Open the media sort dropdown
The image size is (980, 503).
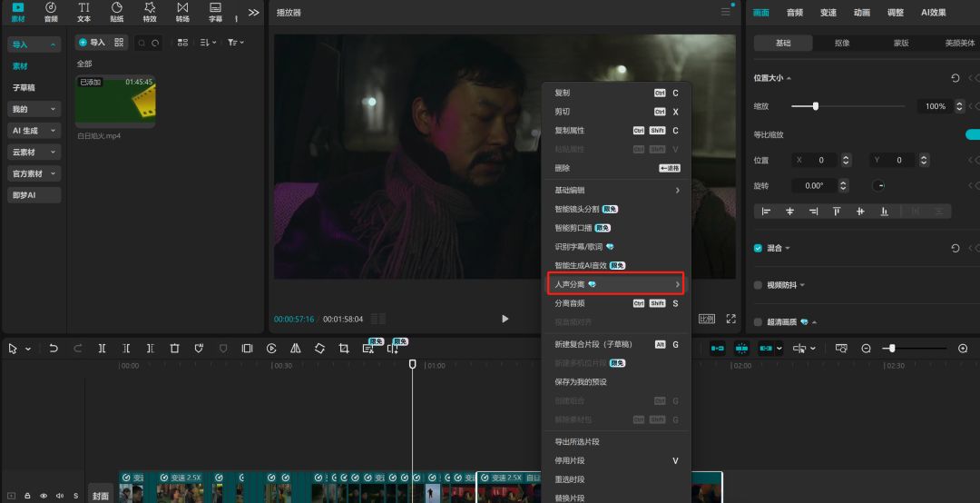pyautogui.click(x=208, y=43)
